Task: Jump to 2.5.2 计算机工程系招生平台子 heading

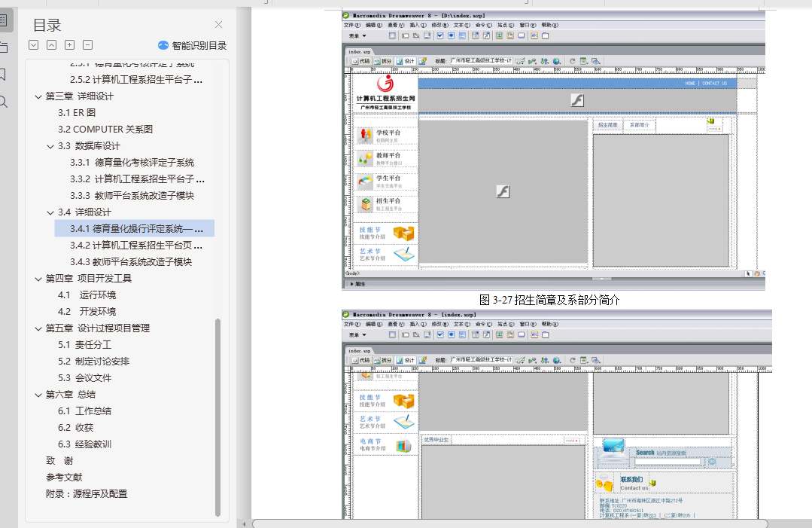Action: click(x=136, y=80)
